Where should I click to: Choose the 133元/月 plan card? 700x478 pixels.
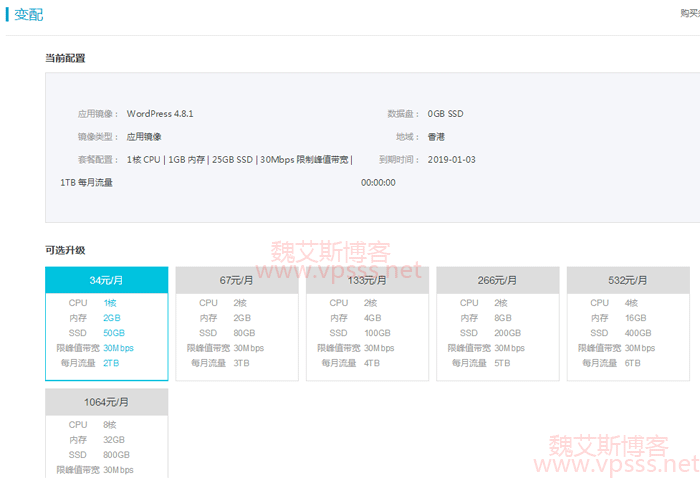[x=367, y=280]
